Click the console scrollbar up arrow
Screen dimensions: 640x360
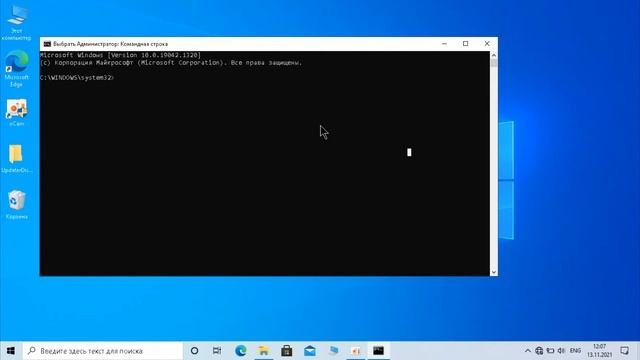[x=494, y=55]
